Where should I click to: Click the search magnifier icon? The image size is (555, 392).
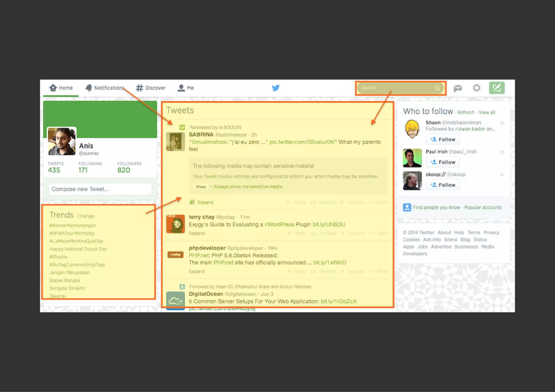[437, 88]
